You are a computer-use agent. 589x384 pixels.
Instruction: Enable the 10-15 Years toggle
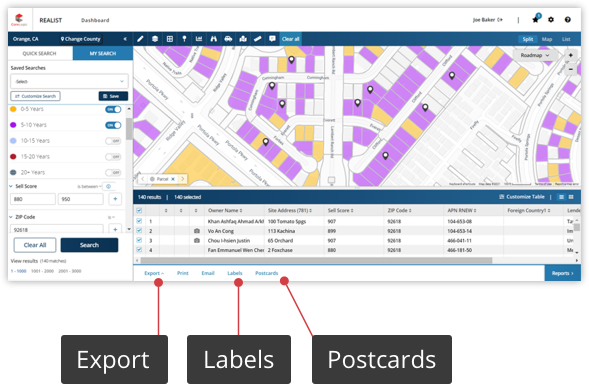(x=113, y=141)
